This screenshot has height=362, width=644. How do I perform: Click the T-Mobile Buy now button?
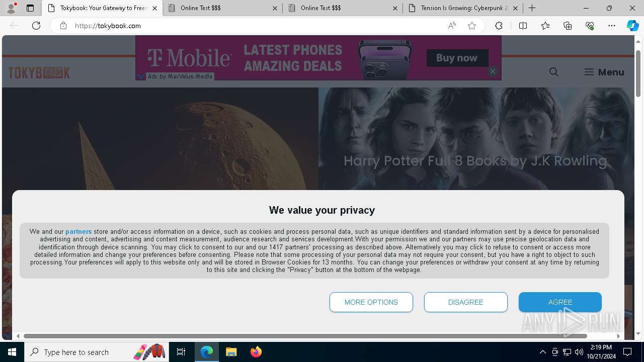click(x=457, y=58)
